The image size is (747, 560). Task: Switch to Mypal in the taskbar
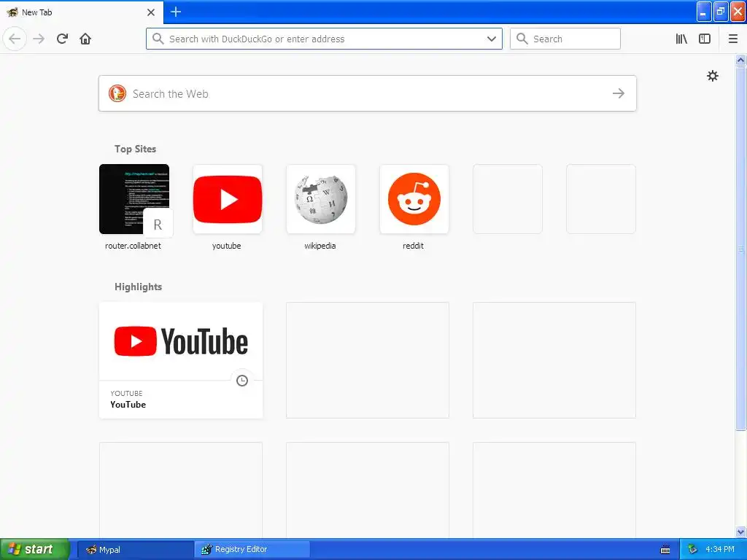135,550
